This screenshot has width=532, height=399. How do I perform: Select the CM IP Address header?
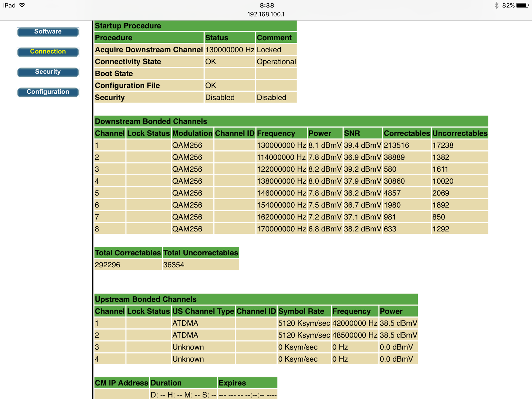point(121,383)
